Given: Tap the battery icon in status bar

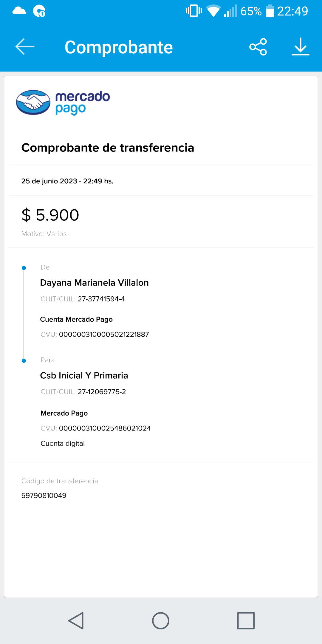Looking at the screenshot, I should (x=270, y=11).
